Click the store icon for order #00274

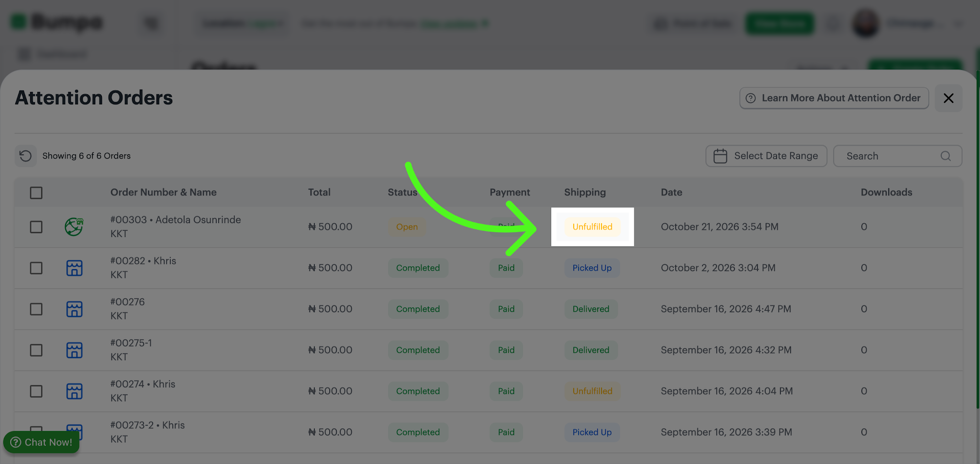click(x=74, y=391)
